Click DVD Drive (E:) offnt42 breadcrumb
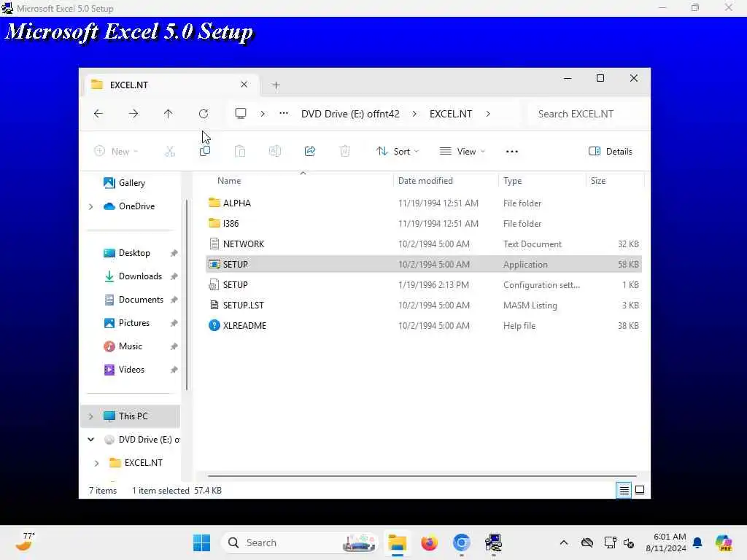Viewport: 747px width, 560px height. pyautogui.click(x=350, y=114)
